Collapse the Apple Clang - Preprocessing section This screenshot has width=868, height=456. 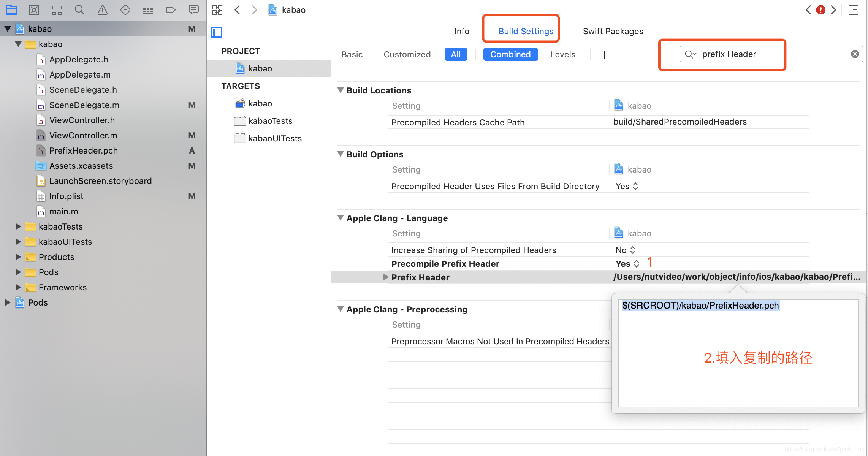point(341,309)
